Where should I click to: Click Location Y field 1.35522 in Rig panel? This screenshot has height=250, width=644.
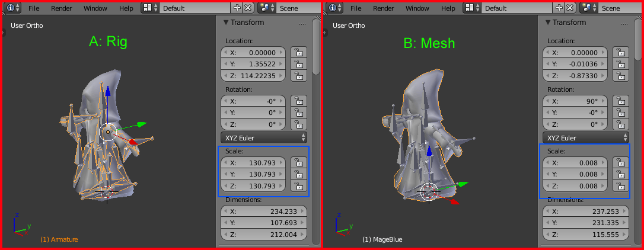[253, 64]
